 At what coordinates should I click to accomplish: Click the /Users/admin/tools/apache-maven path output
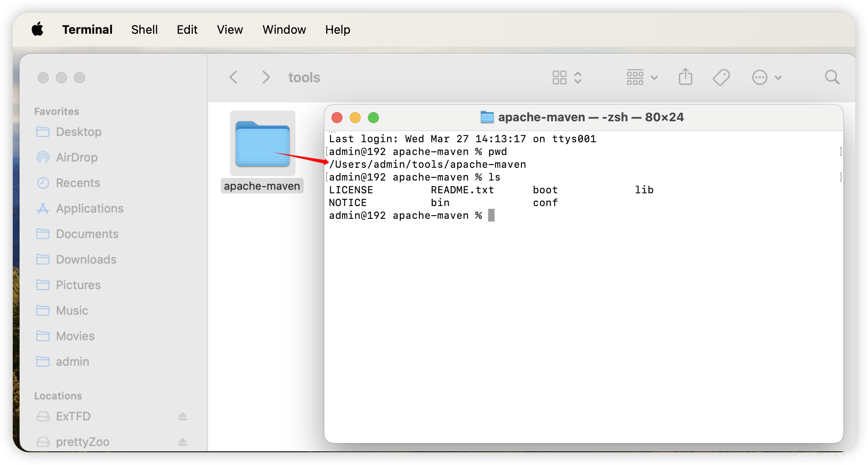pyautogui.click(x=427, y=164)
